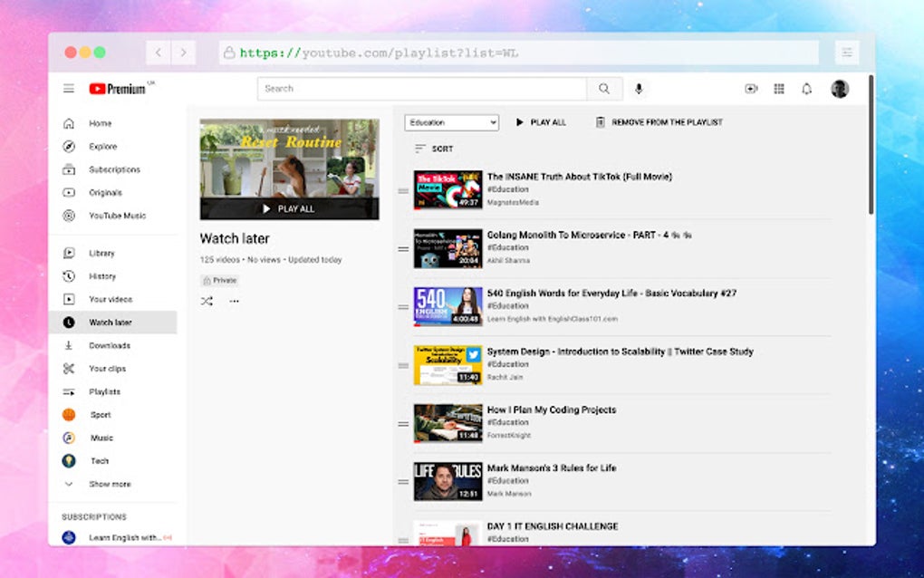Open History in the sidebar
This screenshot has width=924, height=578.
[113, 275]
